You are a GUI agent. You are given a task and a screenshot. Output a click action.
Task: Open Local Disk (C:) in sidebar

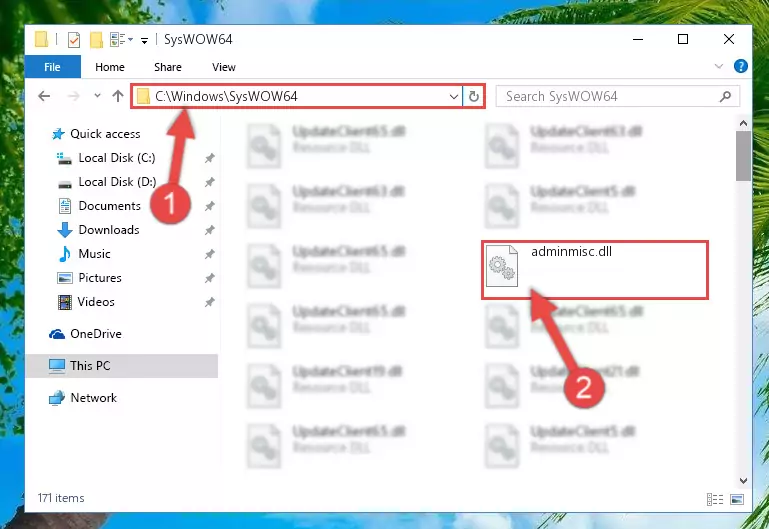pyautogui.click(x=117, y=158)
